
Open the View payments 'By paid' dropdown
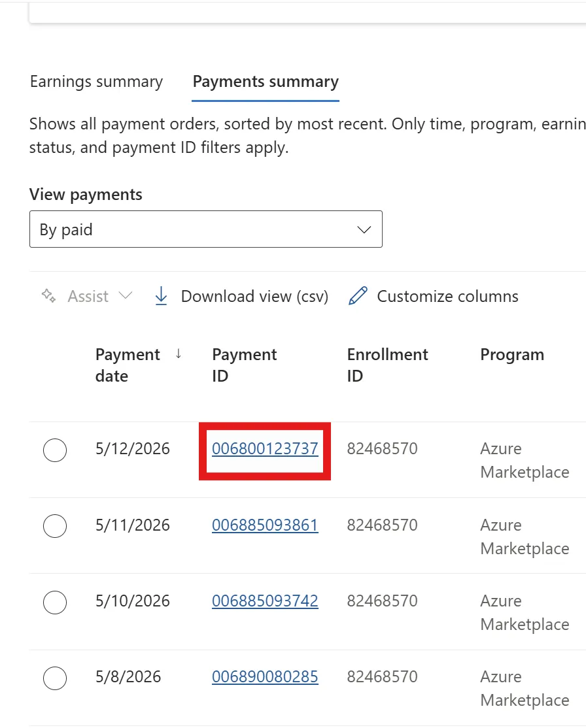tap(206, 229)
